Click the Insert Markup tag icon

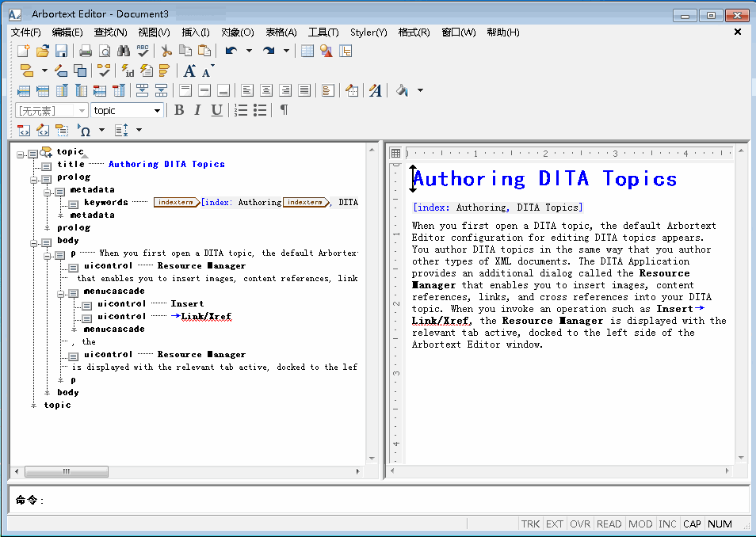click(x=26, y=70)
